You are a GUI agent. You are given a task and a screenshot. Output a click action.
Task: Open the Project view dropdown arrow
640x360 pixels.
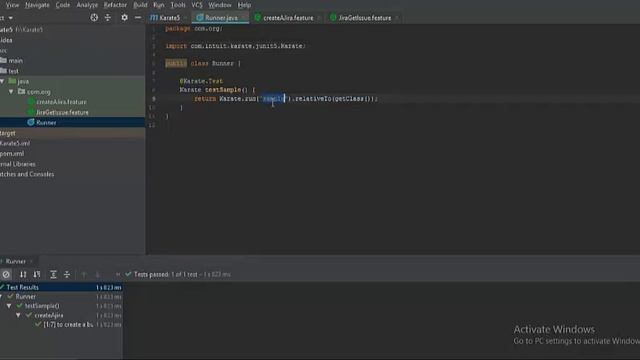(11, 18)
